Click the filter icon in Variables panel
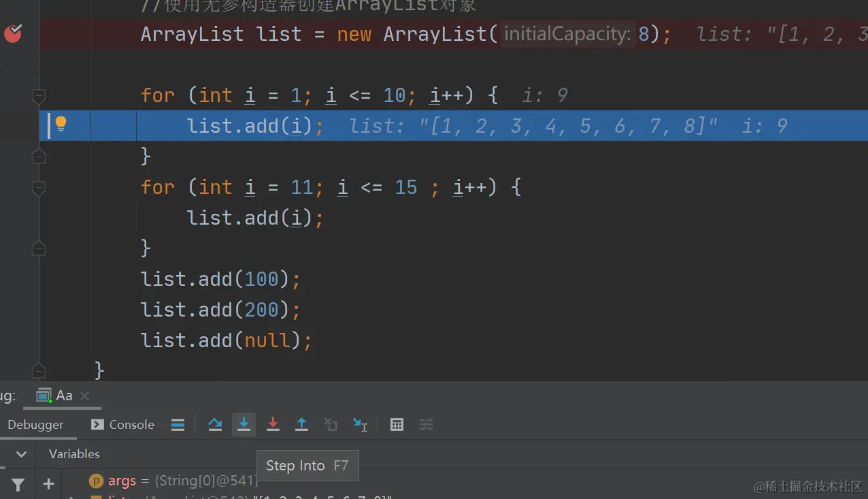Image resolution: width=868 pixels, height=499 pixels. [18, 485]
